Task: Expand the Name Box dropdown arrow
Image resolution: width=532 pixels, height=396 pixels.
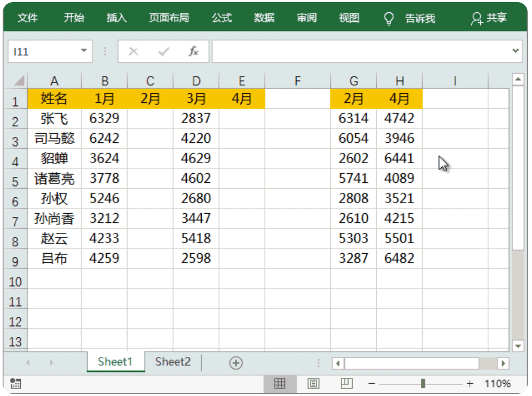Action: click(x=84, y=51)
